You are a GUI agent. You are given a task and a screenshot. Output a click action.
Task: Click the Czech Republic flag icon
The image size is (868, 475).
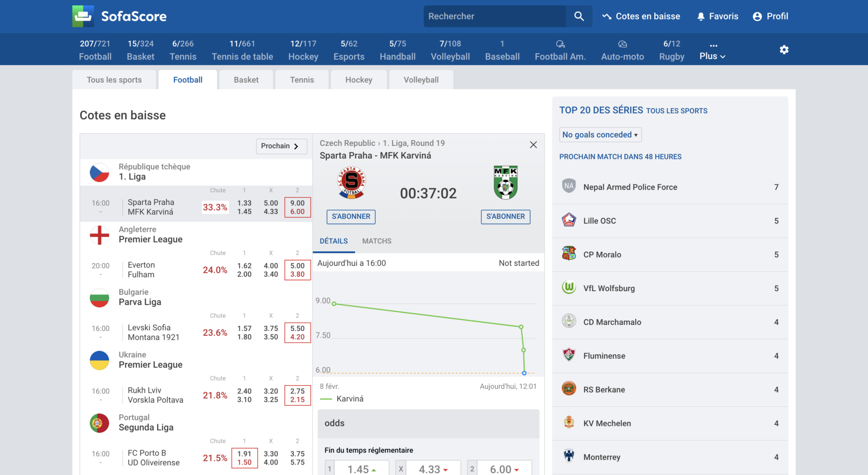99,172
